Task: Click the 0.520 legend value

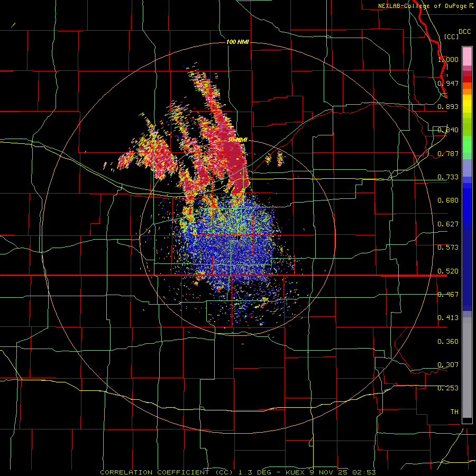Action: point(448,271)
